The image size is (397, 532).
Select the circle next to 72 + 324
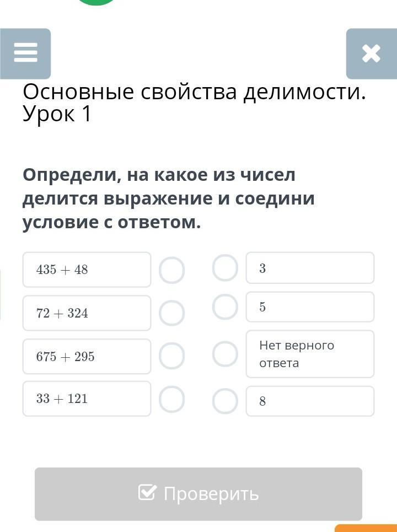pos(171,313)
